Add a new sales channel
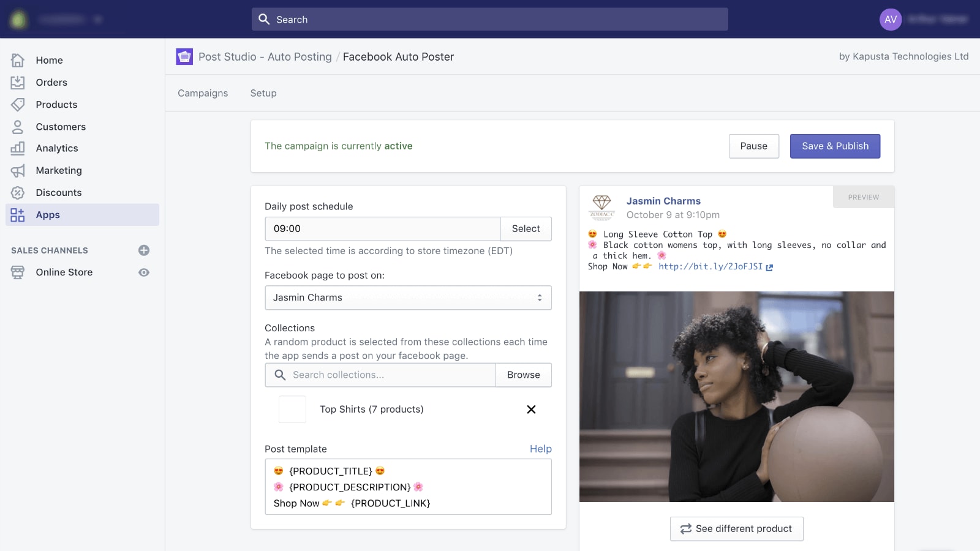Viewport: 980px width, 551px height. (143, 250)
